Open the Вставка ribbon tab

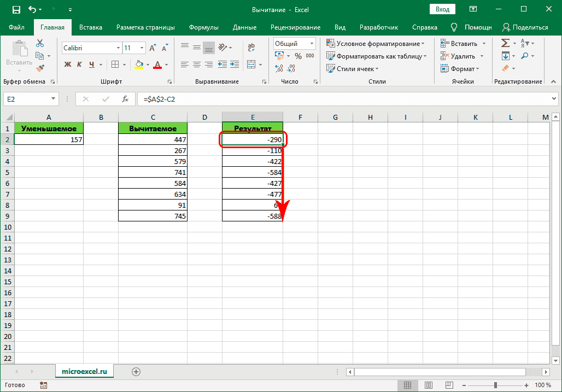click(x=91, y=27)
